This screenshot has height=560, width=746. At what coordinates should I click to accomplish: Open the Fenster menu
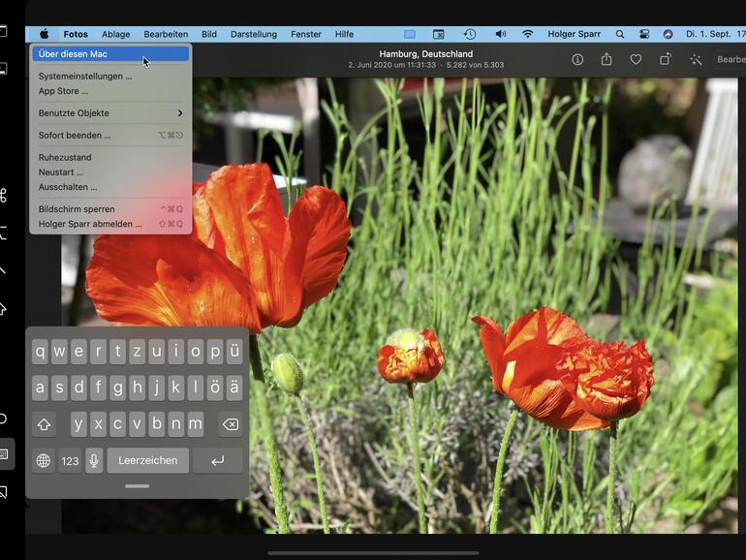[306, 34]
